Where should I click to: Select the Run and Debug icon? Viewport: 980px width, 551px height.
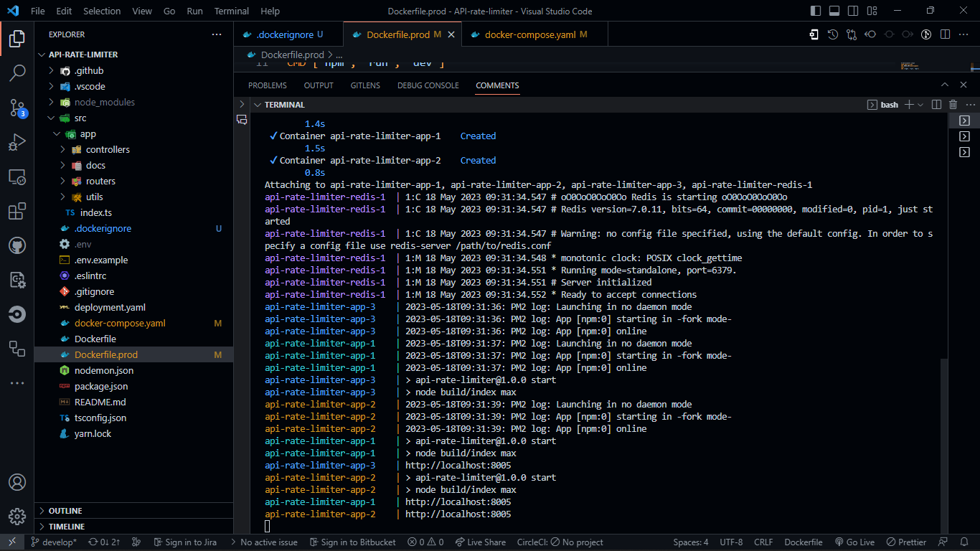pyautogui.click(x=17, y=142)
